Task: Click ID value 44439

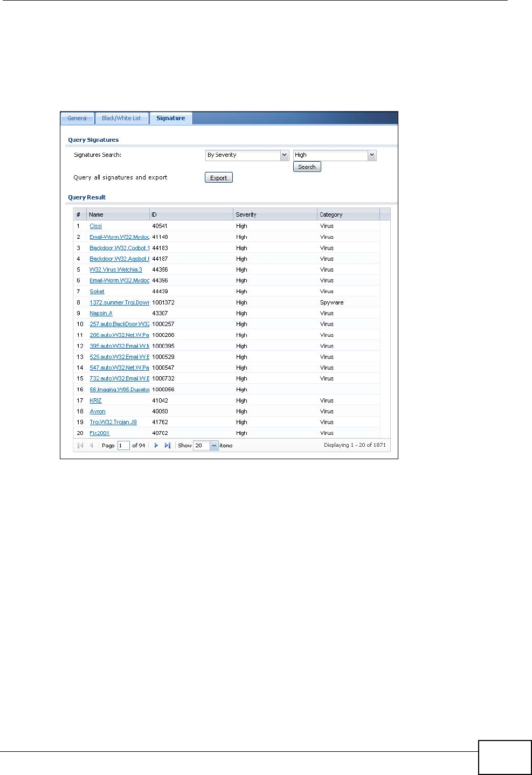Action: click(160, 292)
